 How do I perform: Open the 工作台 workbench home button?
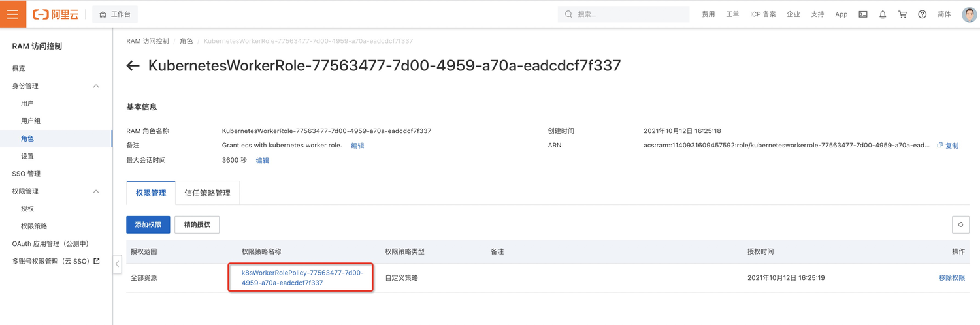click(x=115, y=14)
